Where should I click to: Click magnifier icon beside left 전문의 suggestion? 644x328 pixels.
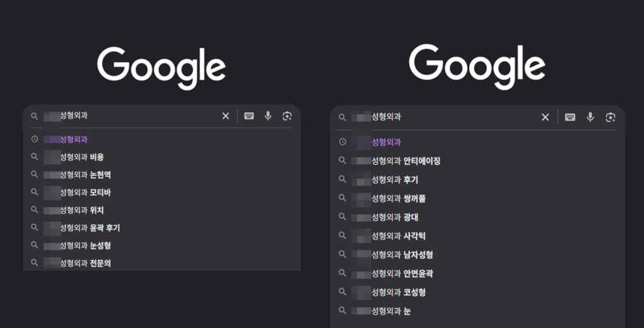click(x=35, y=263)
